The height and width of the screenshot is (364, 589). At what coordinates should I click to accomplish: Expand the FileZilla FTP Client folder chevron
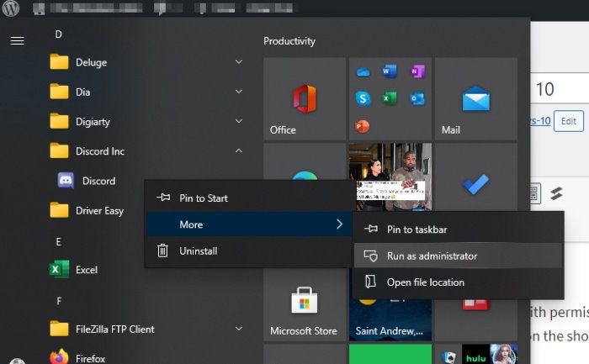coord(239,329)
